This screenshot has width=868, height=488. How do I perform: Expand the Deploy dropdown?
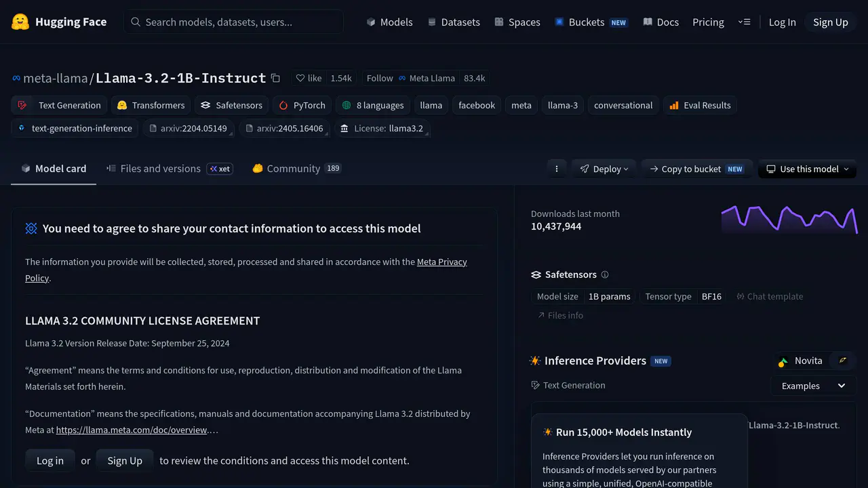(x=604, y=169)
